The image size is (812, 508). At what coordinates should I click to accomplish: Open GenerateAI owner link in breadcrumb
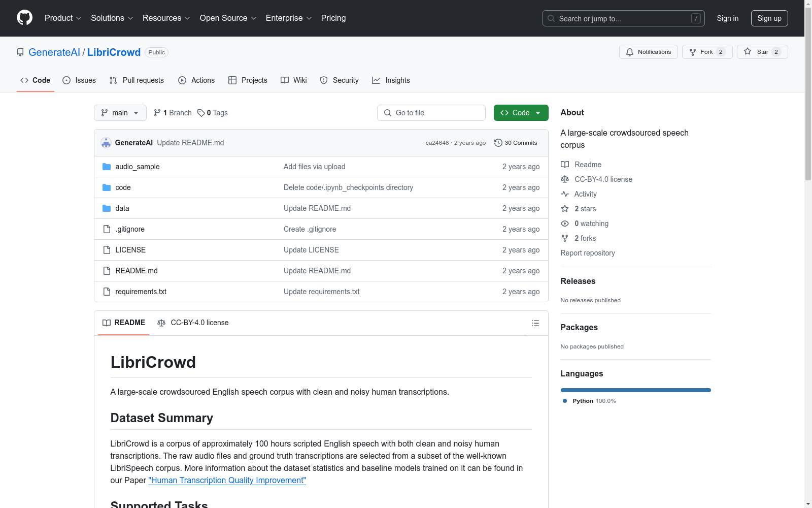point(54,52)
